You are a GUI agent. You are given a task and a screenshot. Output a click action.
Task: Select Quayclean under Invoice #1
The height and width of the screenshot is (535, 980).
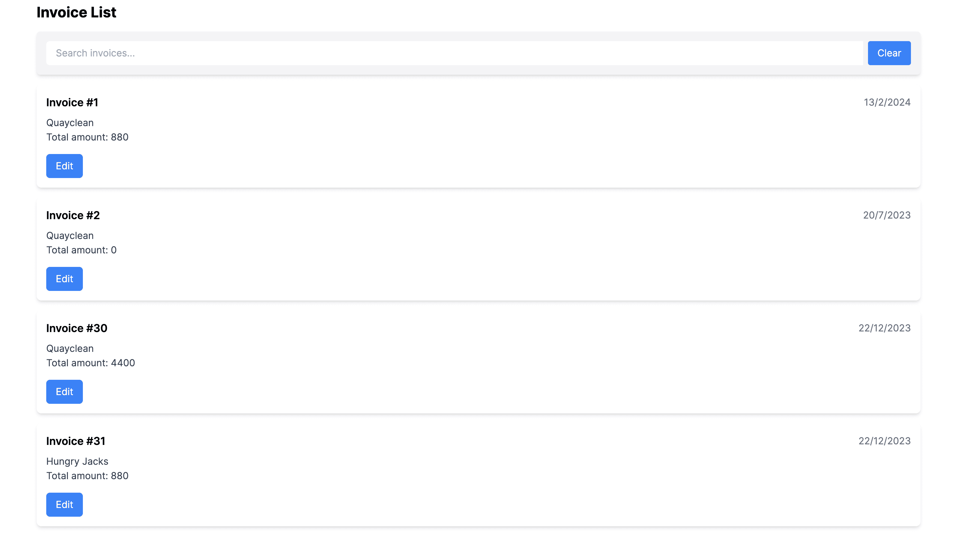[x=70, y=123]
